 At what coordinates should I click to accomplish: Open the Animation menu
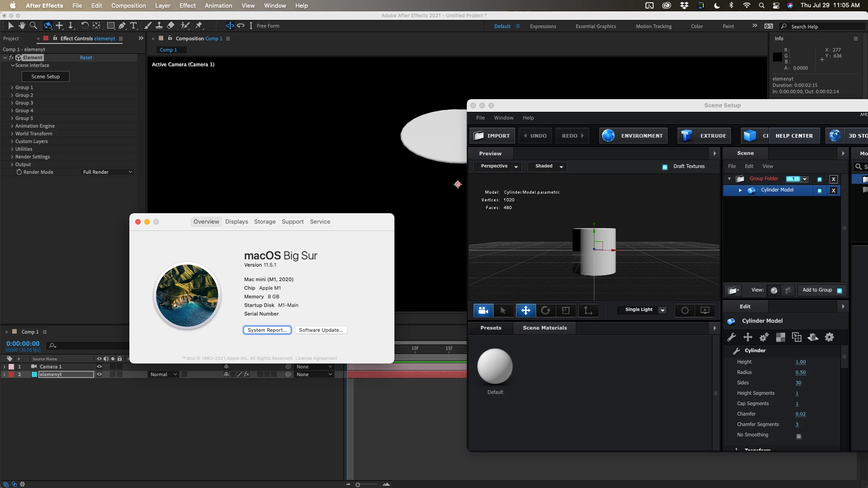tap(218, 5)
